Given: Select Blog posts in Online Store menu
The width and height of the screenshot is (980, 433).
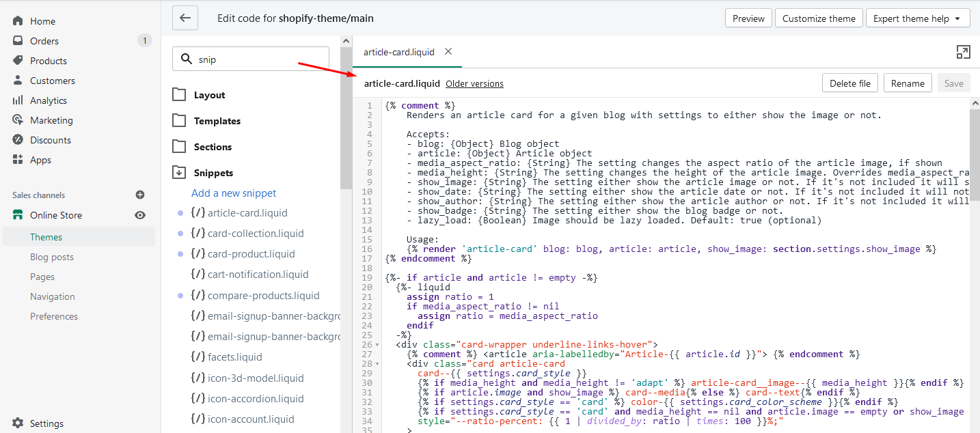Looking at the screenshot, I should point(52,257).
